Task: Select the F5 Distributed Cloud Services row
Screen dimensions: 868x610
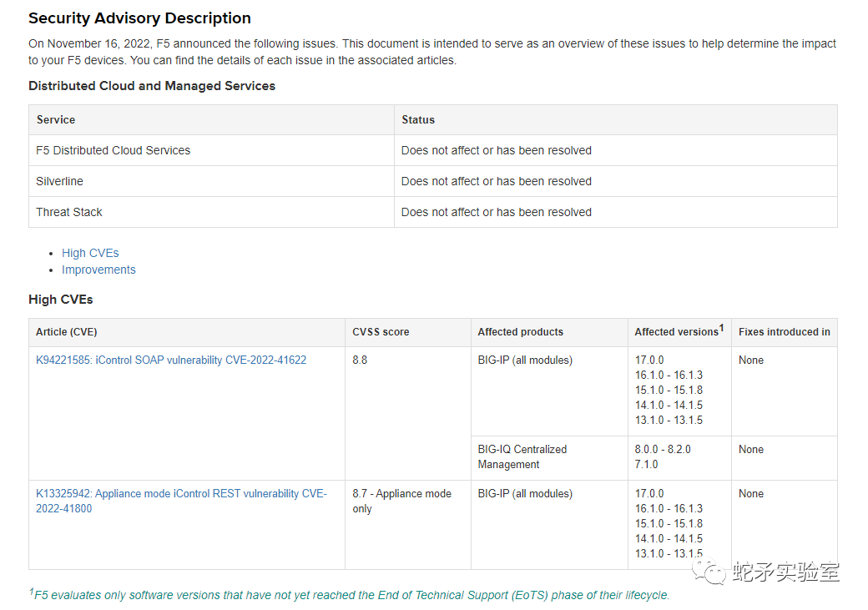Action: [x=113, y=150]
